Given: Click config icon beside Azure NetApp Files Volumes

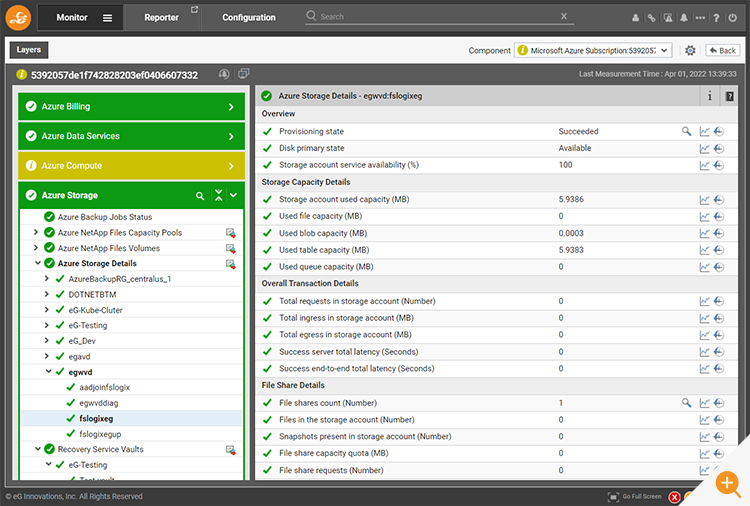Looking at the screenshot, I should (x=231, y=249).
